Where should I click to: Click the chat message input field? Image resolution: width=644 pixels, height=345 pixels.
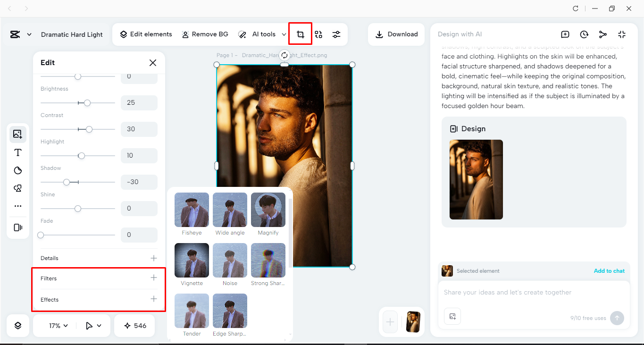click(533, 293)
